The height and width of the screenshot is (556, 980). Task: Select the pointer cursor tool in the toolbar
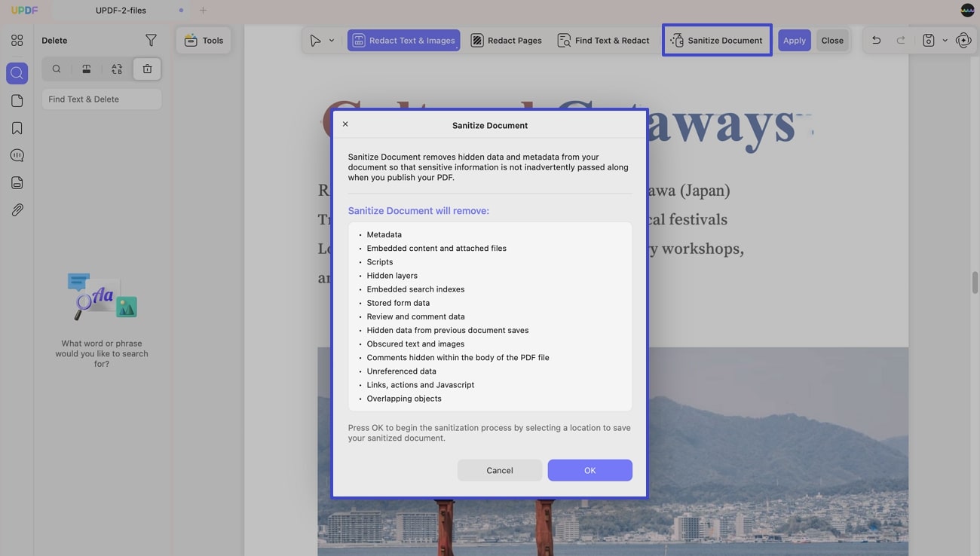[x=315, y=41]
